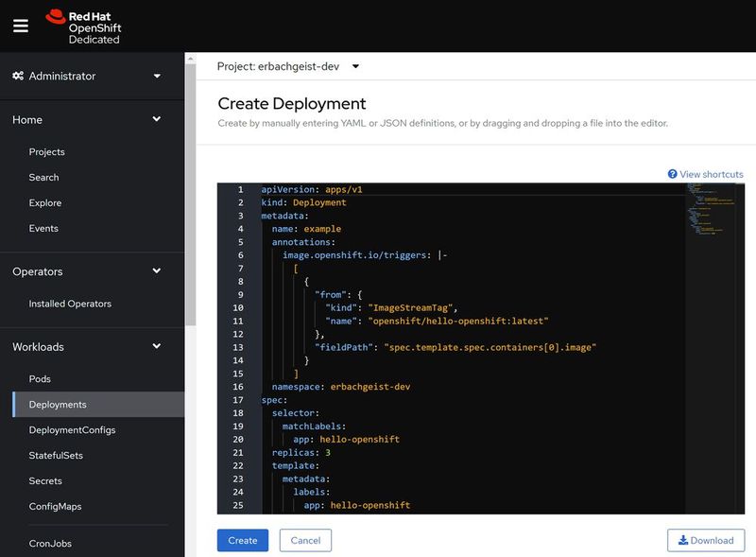The width and height of the screenshot is (756, 557).
Task: Open the Projects page
Action: point(48,151)
